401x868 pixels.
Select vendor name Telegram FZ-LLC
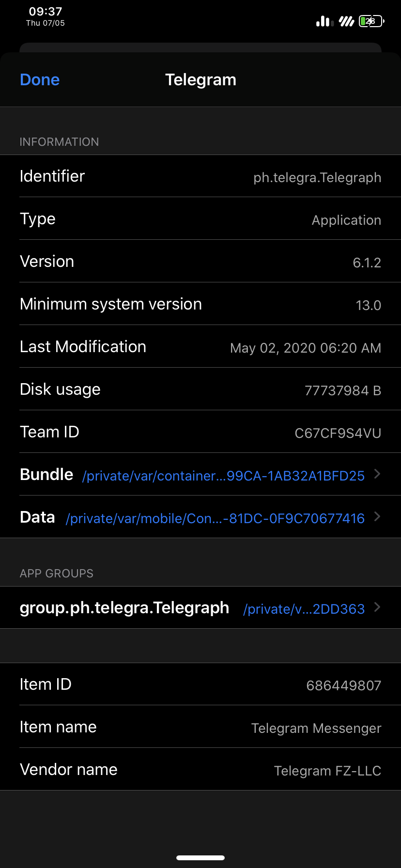pos(327,771)
